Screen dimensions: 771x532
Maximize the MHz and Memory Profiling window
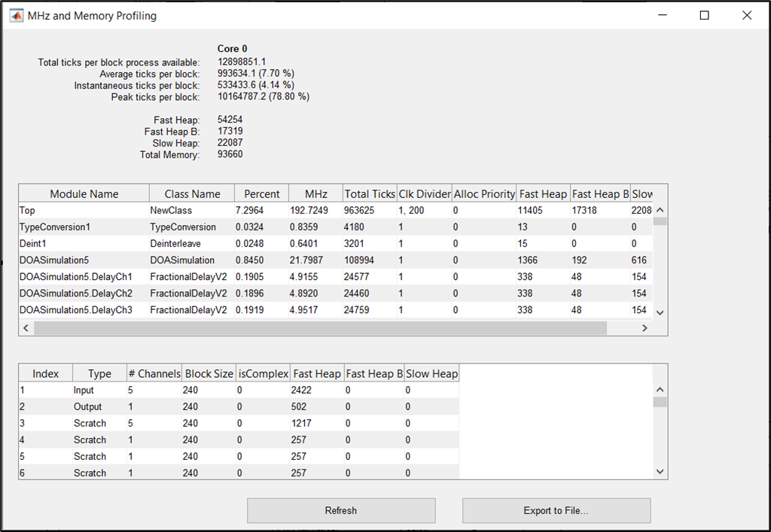[x=704, y=15]
